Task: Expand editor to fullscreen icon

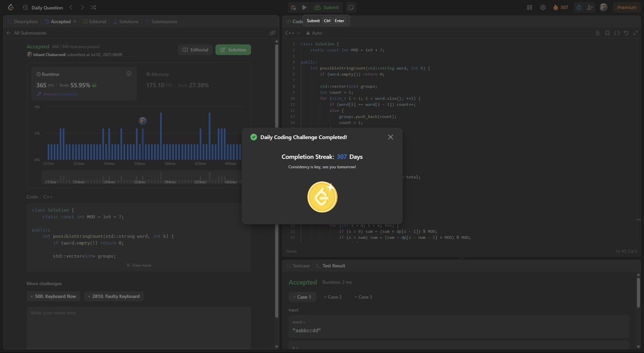Action: coord(635,33)
